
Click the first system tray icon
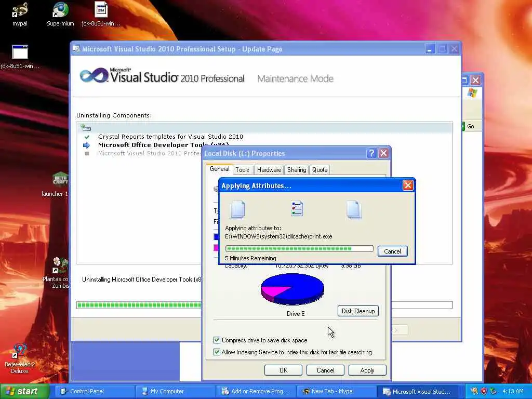click(x=474, y=391)
